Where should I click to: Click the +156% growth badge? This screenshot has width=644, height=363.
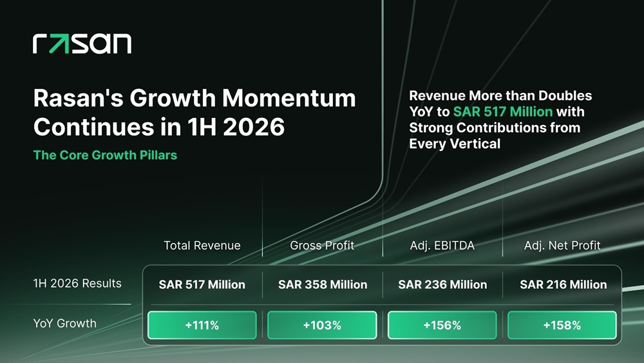pyautogui.click(x=442, y=325)
